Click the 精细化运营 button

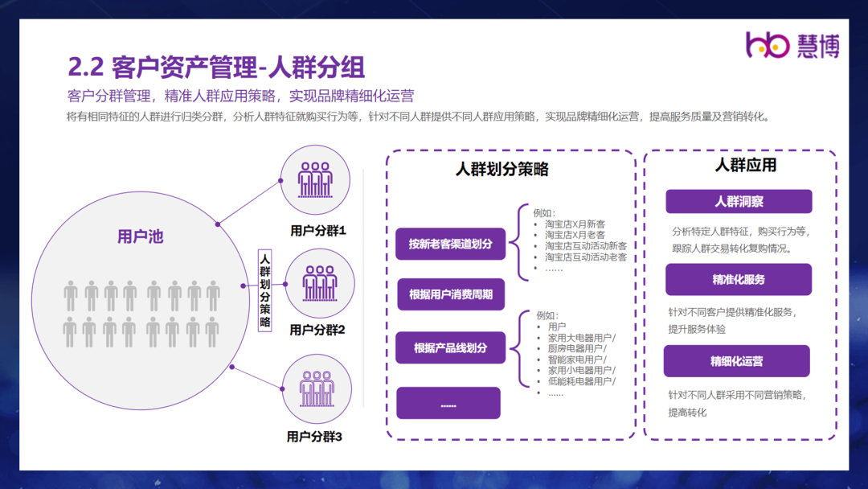736,361
